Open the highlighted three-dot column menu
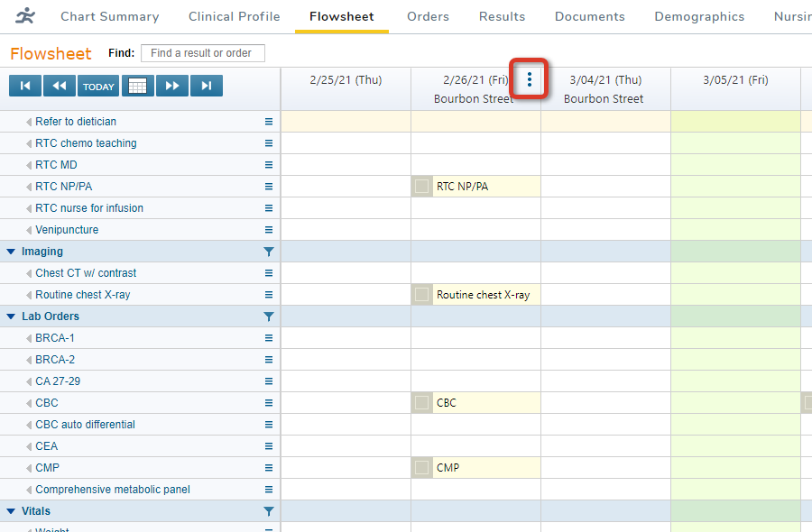This screenshot has width=812, height=532. pyautogui.click(x=529, y=79)
